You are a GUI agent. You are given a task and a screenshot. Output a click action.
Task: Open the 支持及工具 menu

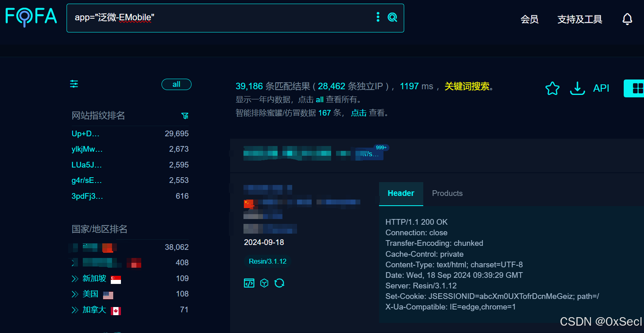[x=579, y=19]
